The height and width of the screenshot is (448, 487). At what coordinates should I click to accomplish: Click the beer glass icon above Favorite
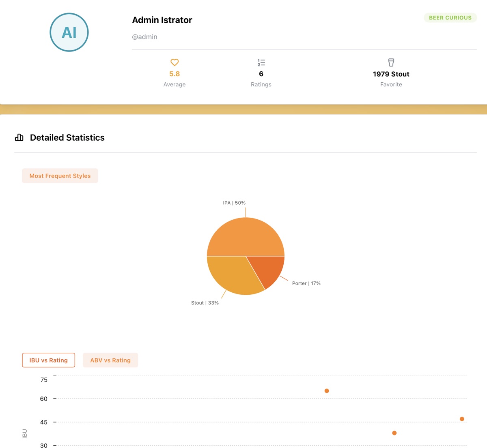391,62
